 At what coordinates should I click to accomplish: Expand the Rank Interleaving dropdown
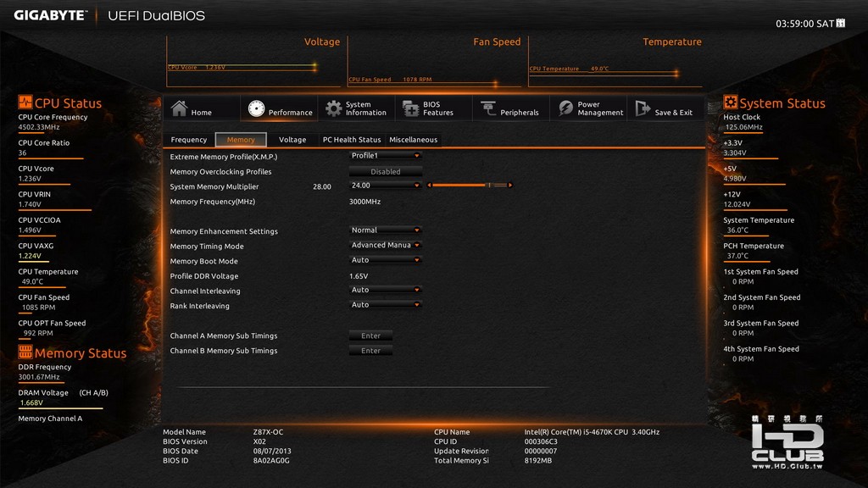pos(386,305)
